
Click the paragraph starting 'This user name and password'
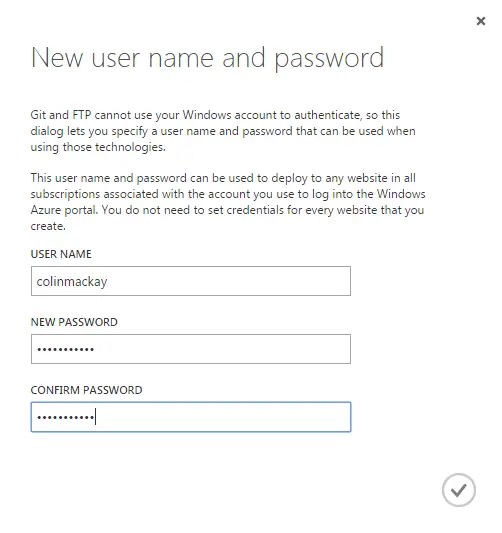(228, 202)
